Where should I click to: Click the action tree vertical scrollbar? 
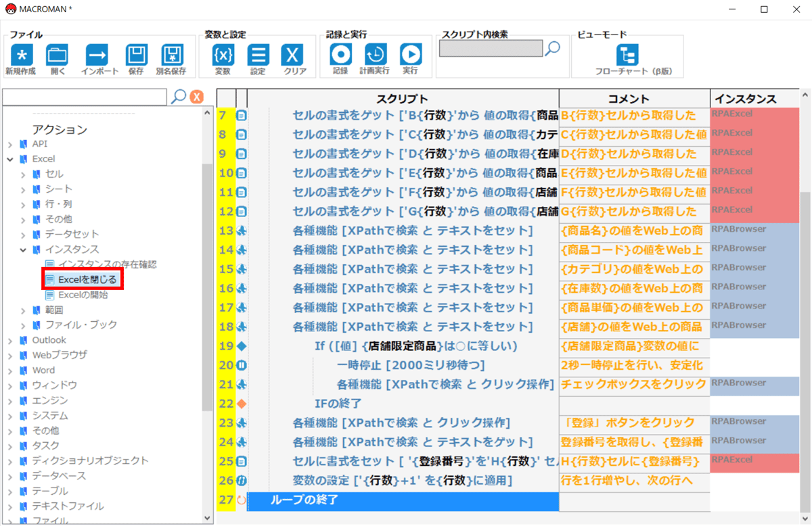click(x=207, y=287)
